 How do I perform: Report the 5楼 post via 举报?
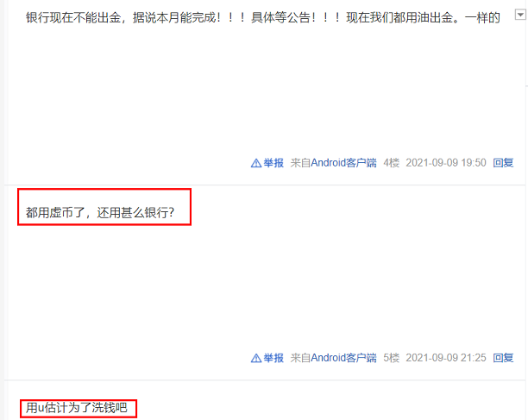273,358
